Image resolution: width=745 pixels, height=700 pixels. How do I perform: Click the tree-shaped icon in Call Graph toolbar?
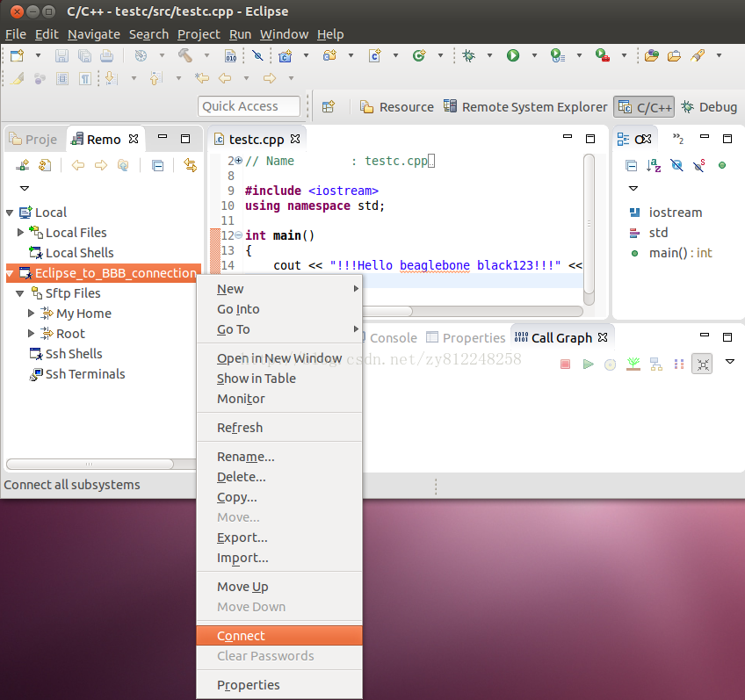[x=633, y=364]
